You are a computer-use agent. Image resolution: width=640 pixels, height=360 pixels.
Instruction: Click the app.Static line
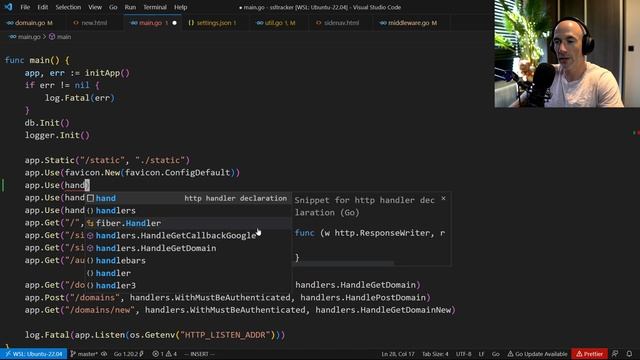coord(107,160)
